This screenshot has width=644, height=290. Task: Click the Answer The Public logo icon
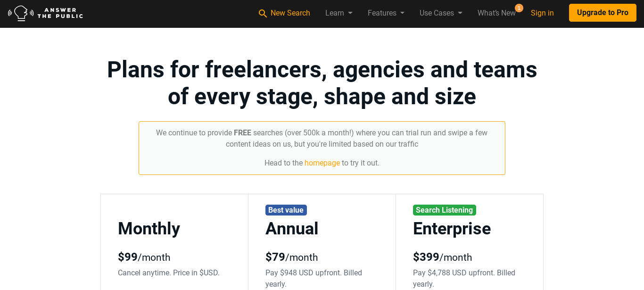21,13
